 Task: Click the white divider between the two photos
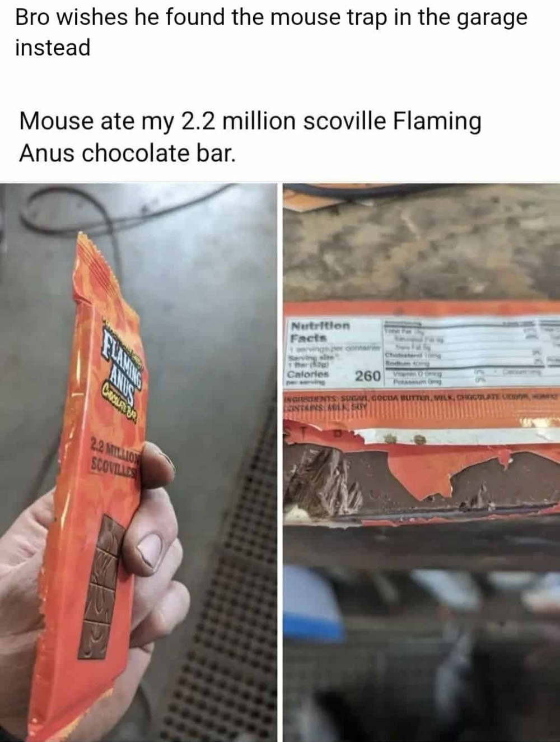point(279,462)
